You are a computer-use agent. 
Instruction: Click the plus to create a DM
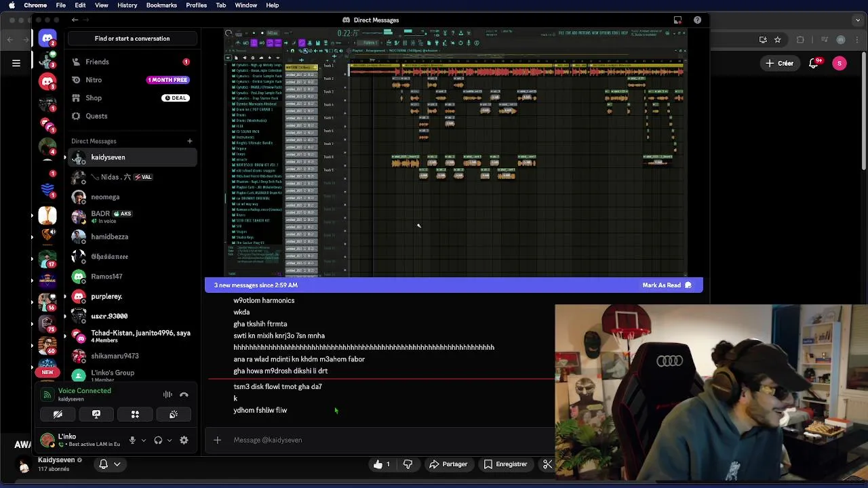(x=190, y=141)
